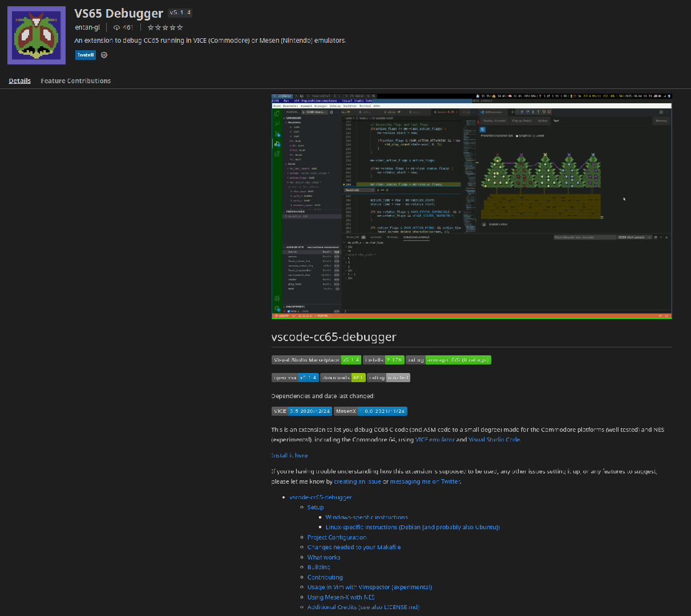Click the v5.1.4 version label beside title
This screenshot has height=616, width=691.
tap(180, 13)
